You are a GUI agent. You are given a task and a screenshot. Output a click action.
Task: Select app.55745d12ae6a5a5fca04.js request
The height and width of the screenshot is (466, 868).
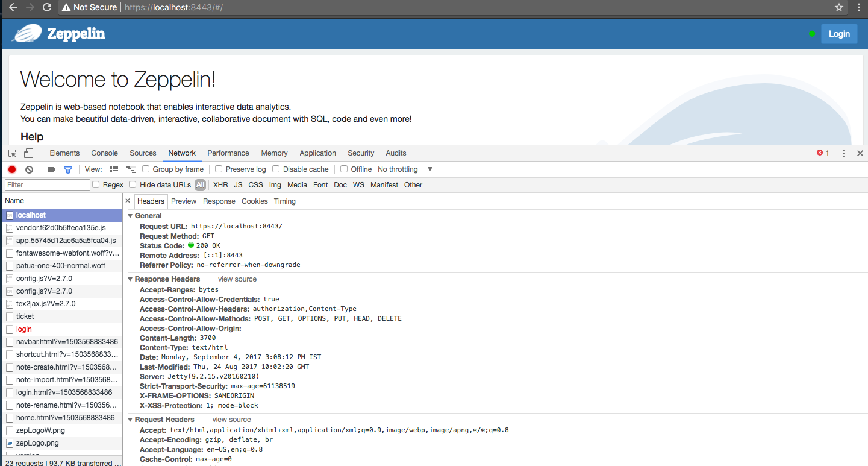click(x=63, y=241)
